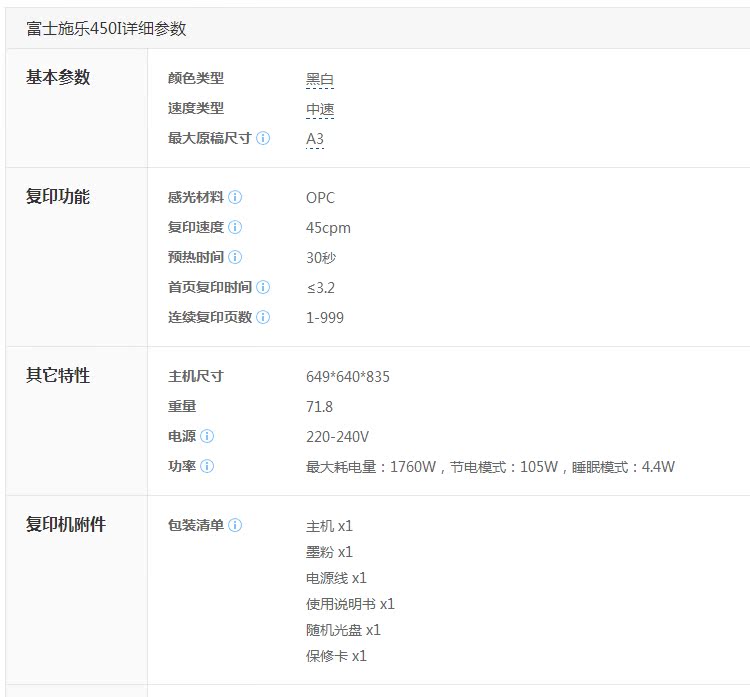
Task: Select the 220-240V value
Action: (x=337, y=437)
